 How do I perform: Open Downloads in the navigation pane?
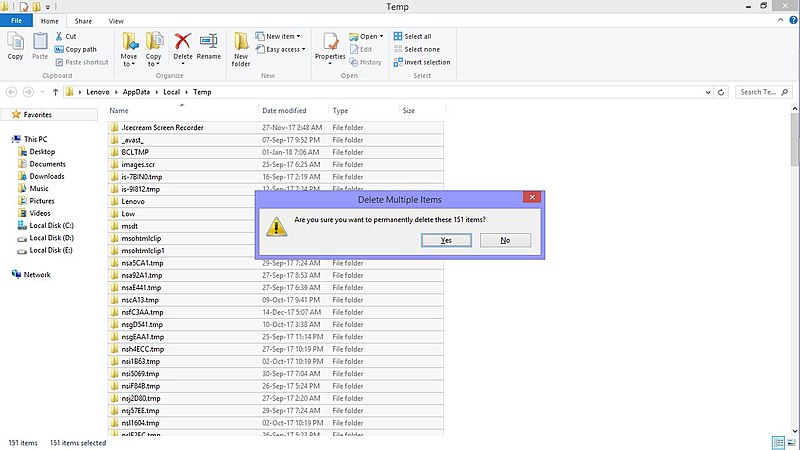46,176
